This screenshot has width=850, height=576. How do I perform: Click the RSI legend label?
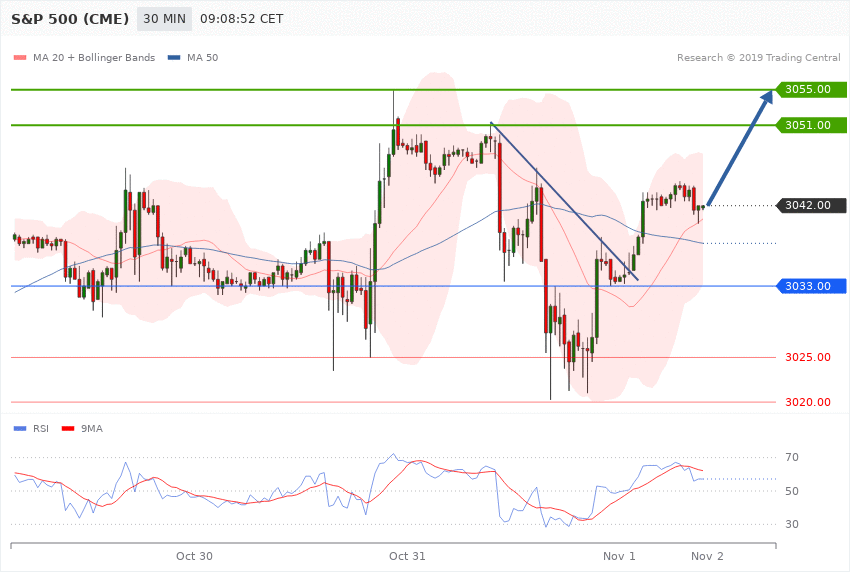point(41,429)
